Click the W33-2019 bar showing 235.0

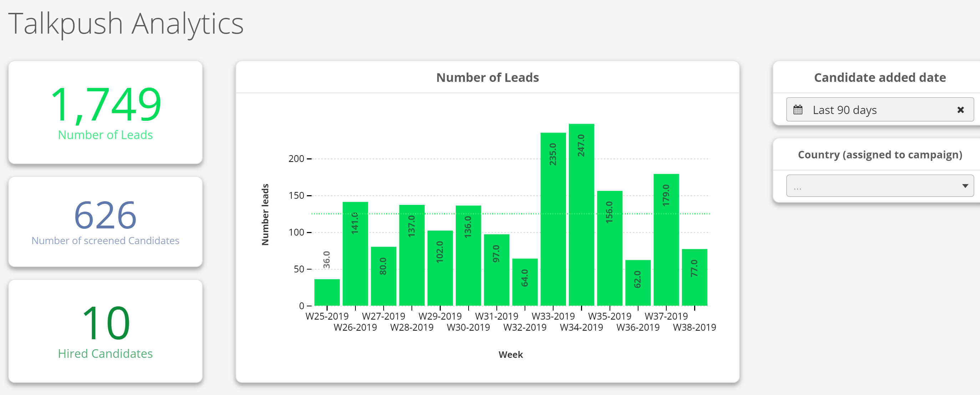coord(553,219)
